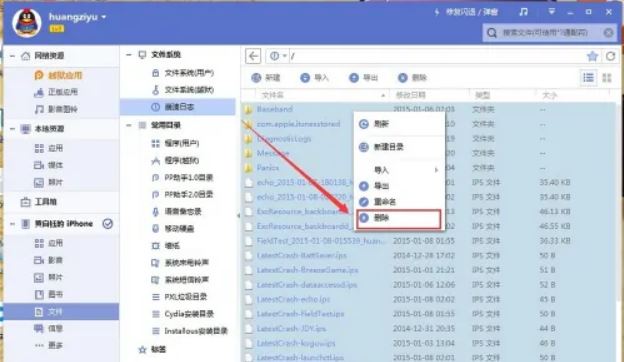Image resolution: width=624 pixels, height=362 pixels.
Task: Open 信息 messages under iPhone
Action: click(x=49, y=329)
